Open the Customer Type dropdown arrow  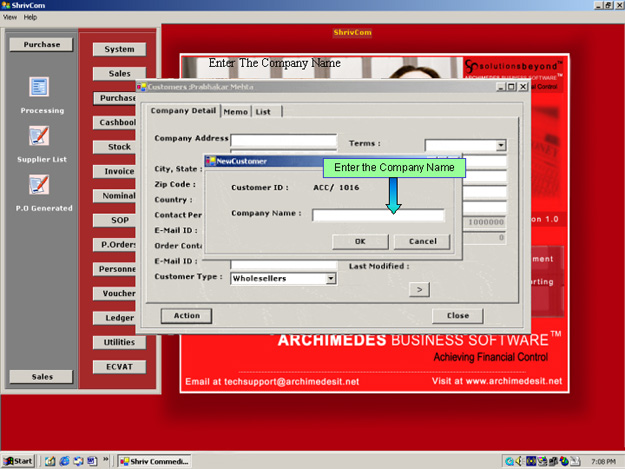[x=331, y=279]
